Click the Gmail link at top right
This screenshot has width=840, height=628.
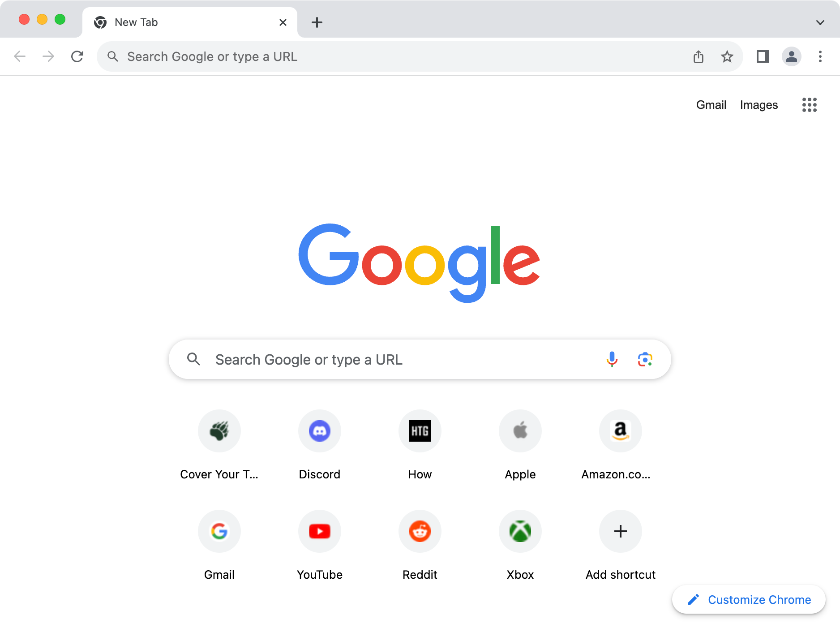pos(711,105)
